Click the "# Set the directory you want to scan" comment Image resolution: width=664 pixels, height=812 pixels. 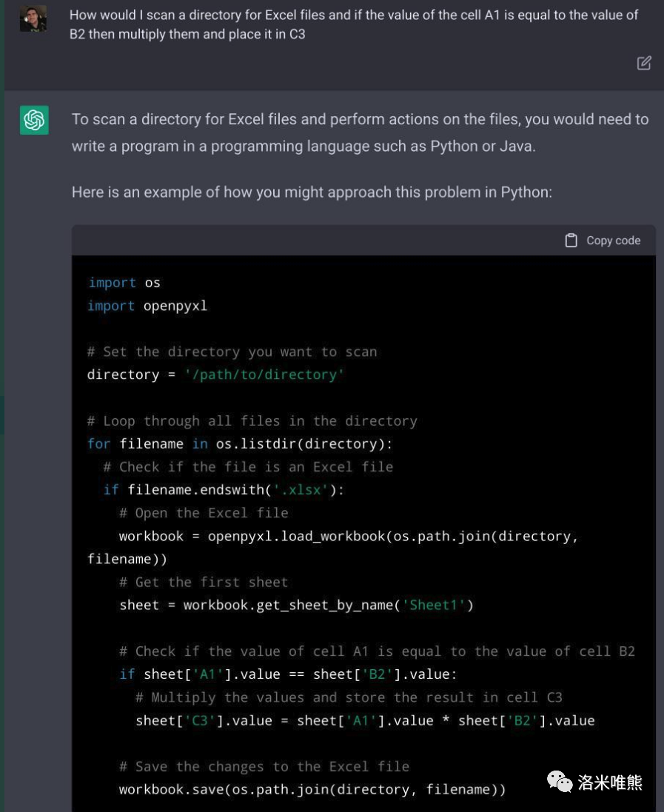tap(232, 352)
